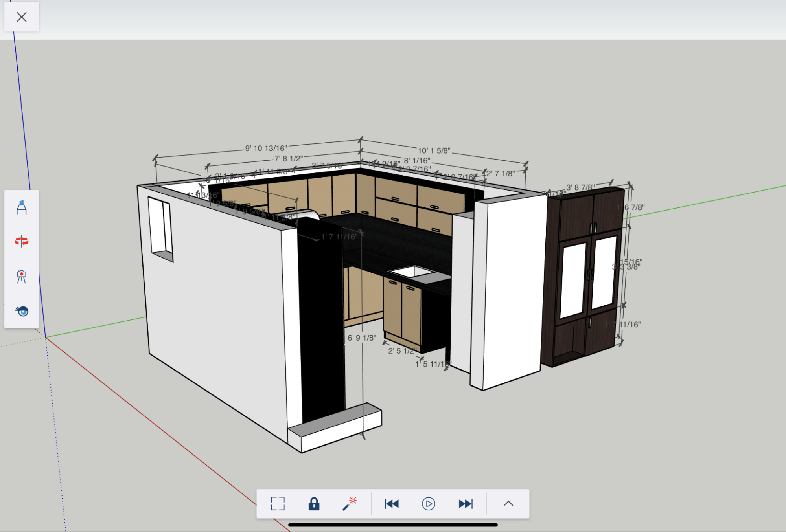Tap the 10' 1 5/8" dimension label

coord(434,150)
